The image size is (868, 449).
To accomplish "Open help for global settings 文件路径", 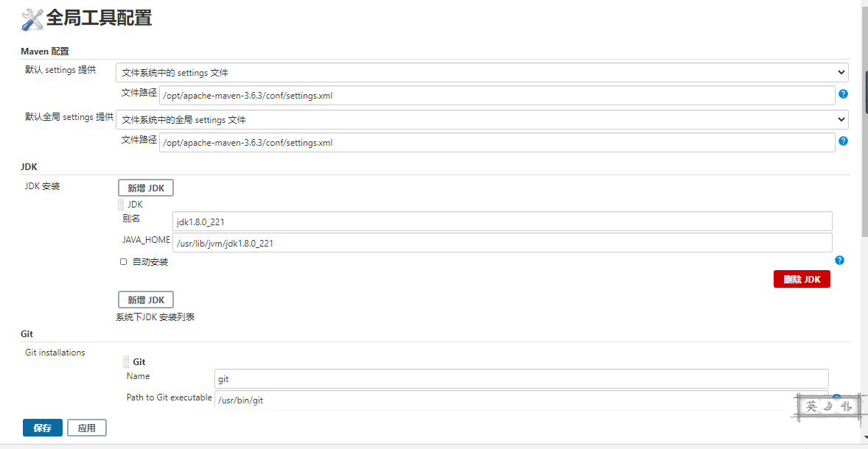I will point(843,141).
